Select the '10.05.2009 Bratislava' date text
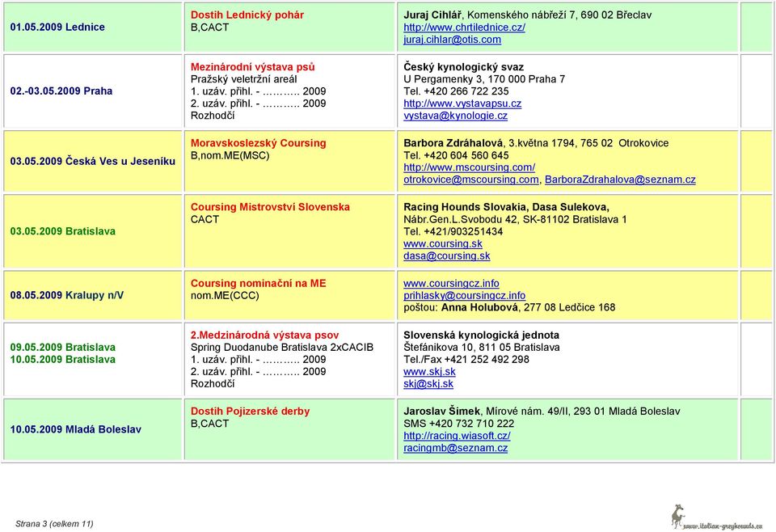This screenshot has height=532, width=776. [63, 360]
